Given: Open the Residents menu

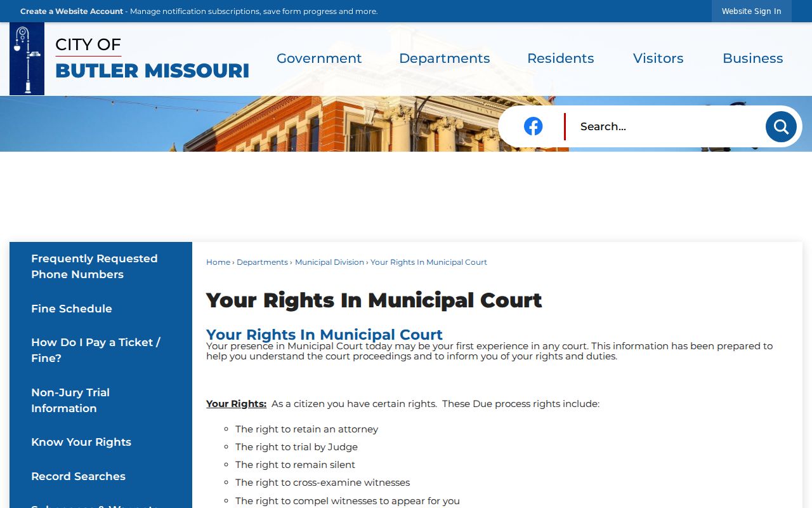Looking at the screenshot, I should [561, 58].
